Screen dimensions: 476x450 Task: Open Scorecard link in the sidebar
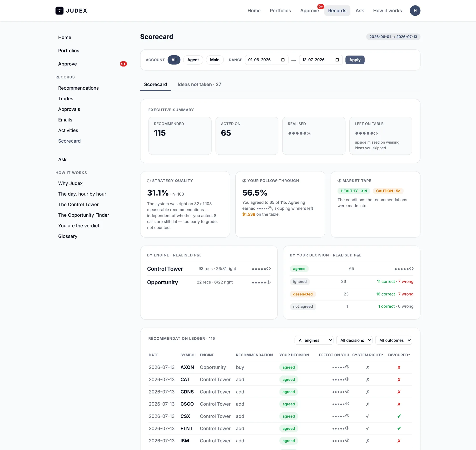(x=69, y=141)
